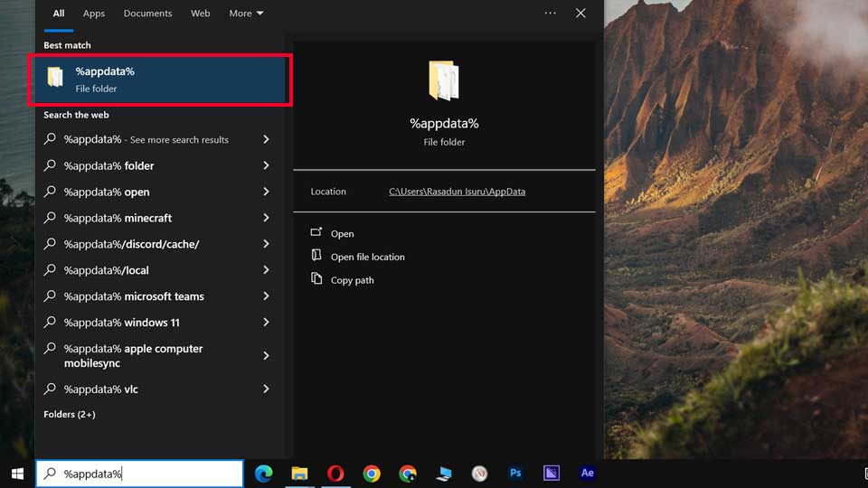868x488 pixels.
Task: Click the Open action icon in preview pane
Action: coord(316,232)
